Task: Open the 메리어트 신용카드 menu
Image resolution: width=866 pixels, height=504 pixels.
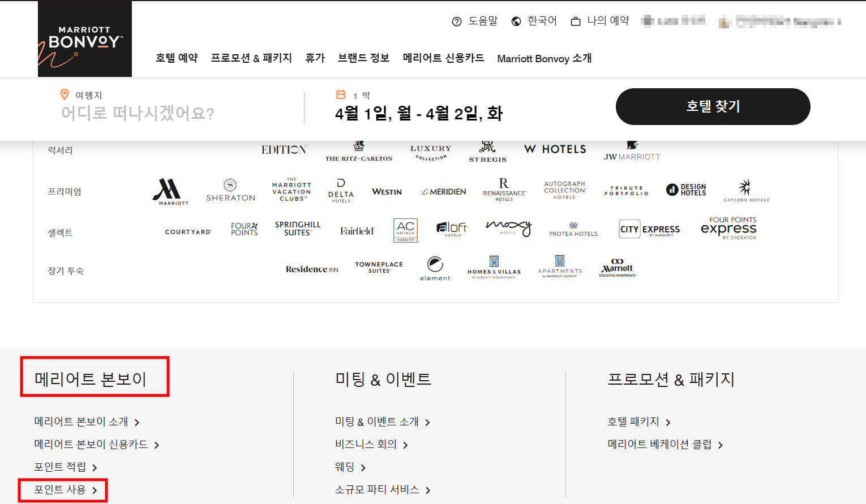Action: click(x=443, y=58)
